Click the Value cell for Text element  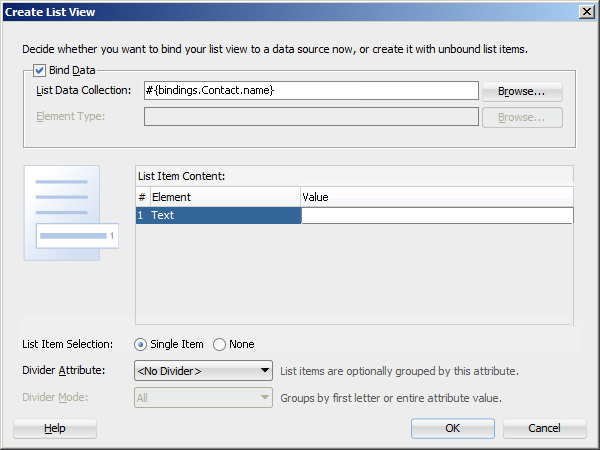[x=437, y=215]
